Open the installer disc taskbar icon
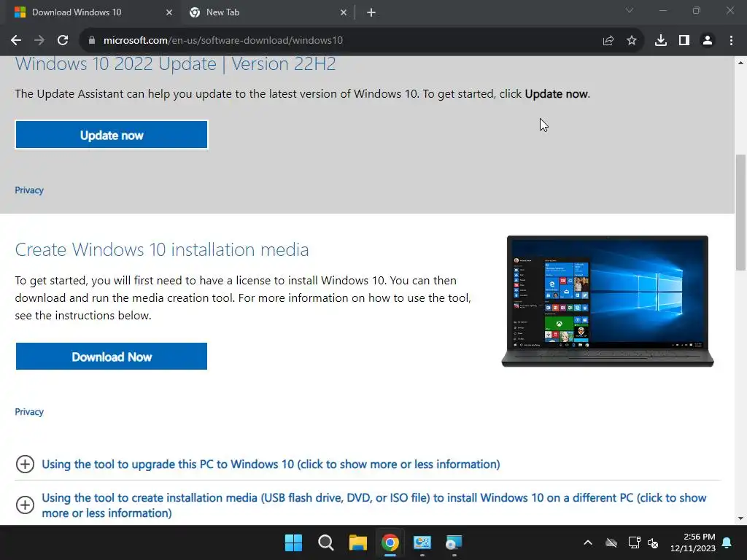Screen dimensions: 747x560 pyautogui.click(x=454, y=542)
